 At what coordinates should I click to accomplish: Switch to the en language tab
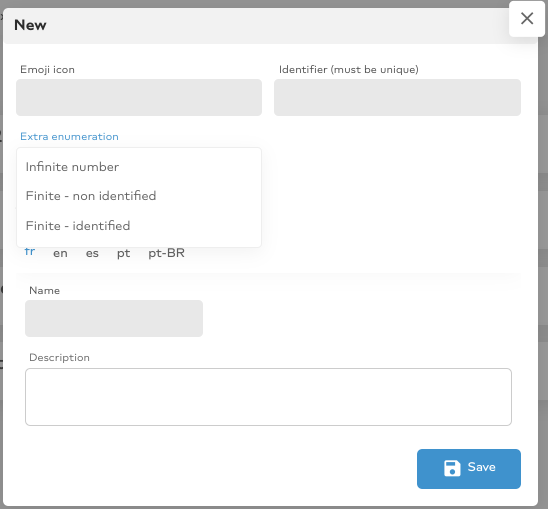60,253
